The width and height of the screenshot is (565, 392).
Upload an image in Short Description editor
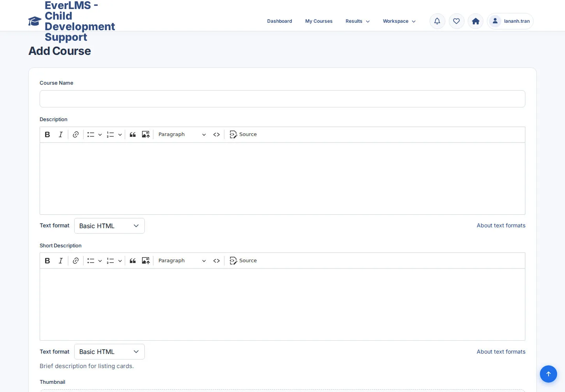coord(146,261)
